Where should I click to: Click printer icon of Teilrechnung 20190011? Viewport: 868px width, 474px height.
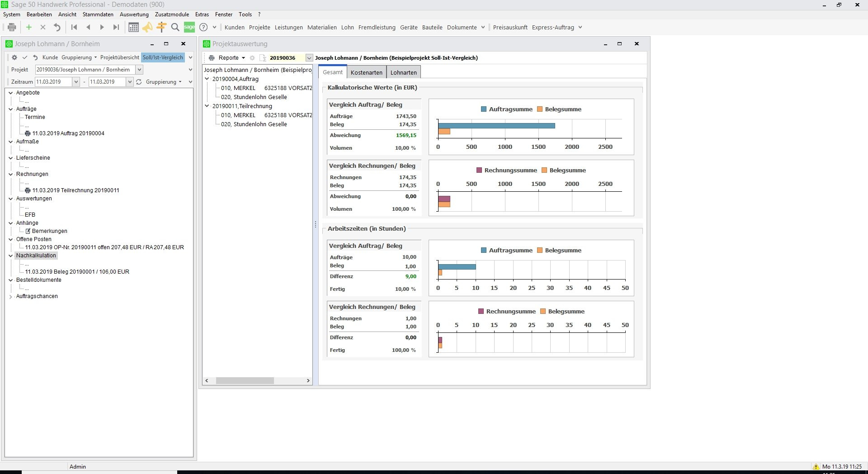click(x=28, y=190)
